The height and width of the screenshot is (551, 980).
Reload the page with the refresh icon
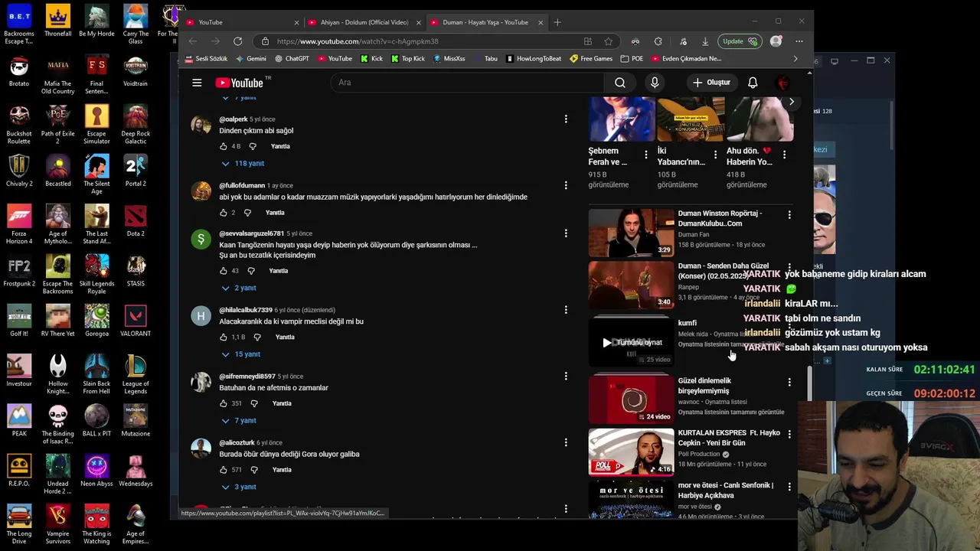[238, 41]
